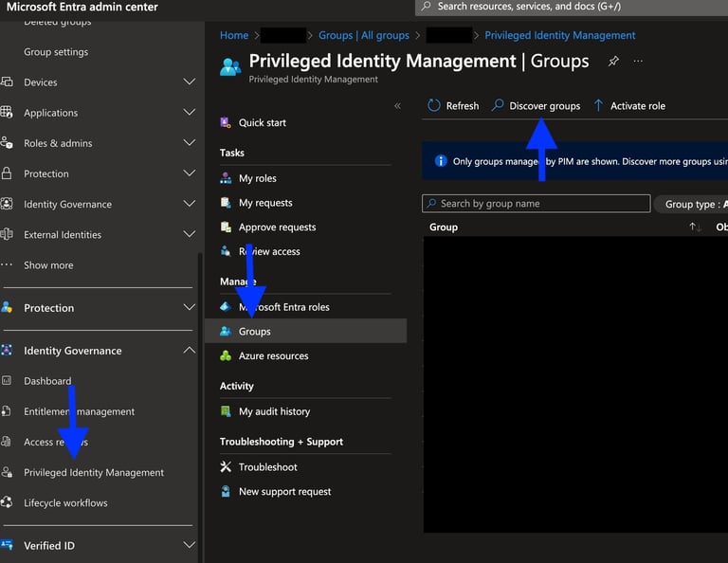Viewport: 728px width, 563px height.
Task: Click the Roles & admins icon
Action: pyautogui.click(x=7, y=142)
